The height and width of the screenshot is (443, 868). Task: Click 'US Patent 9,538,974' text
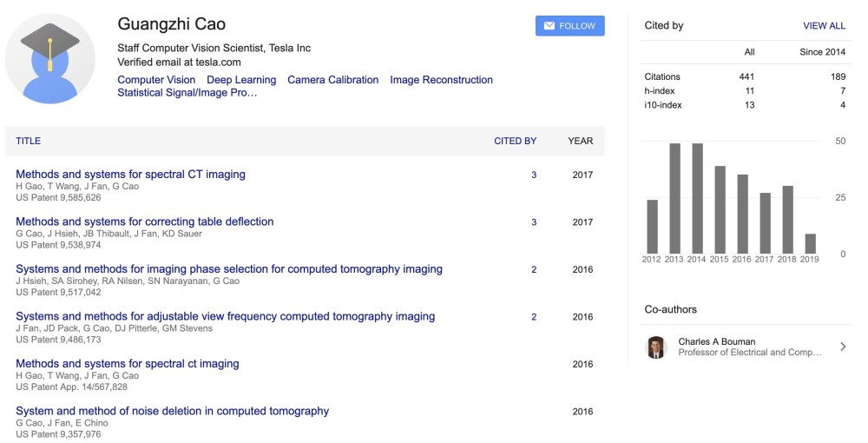pos(58,245)
